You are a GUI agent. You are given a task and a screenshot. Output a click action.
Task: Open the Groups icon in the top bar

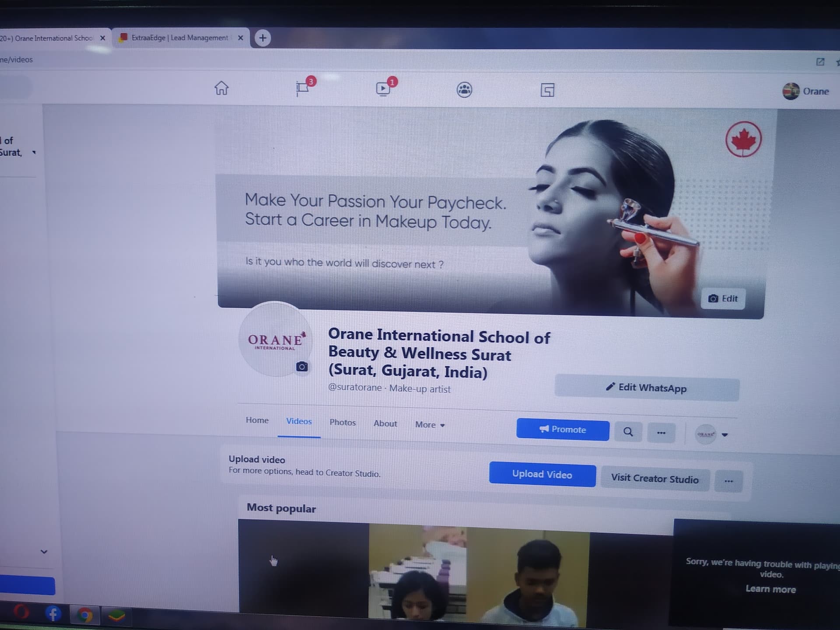point(464,90)
